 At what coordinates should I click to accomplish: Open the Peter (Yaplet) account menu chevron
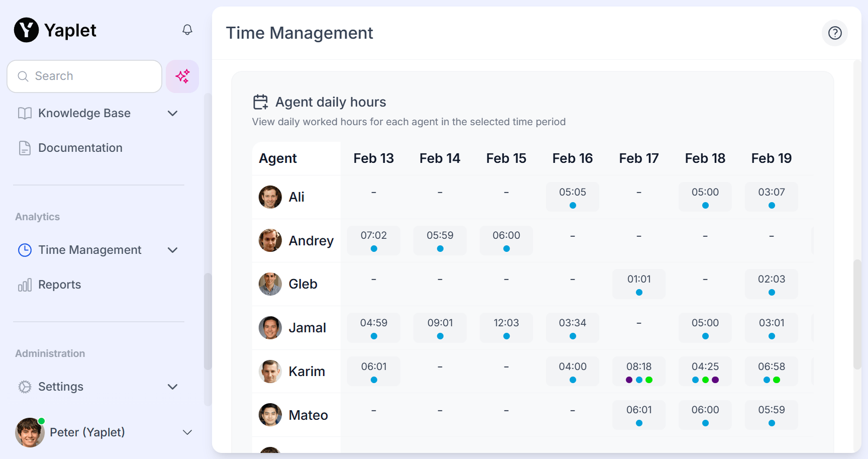coord(187,433)
